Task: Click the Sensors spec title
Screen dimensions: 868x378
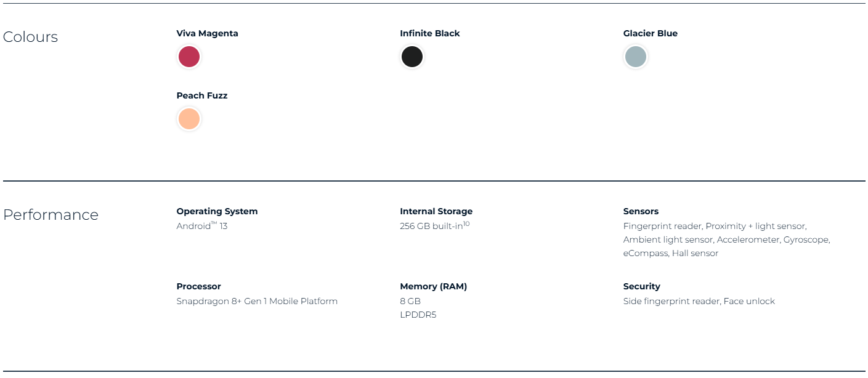Action: point(641,211)
